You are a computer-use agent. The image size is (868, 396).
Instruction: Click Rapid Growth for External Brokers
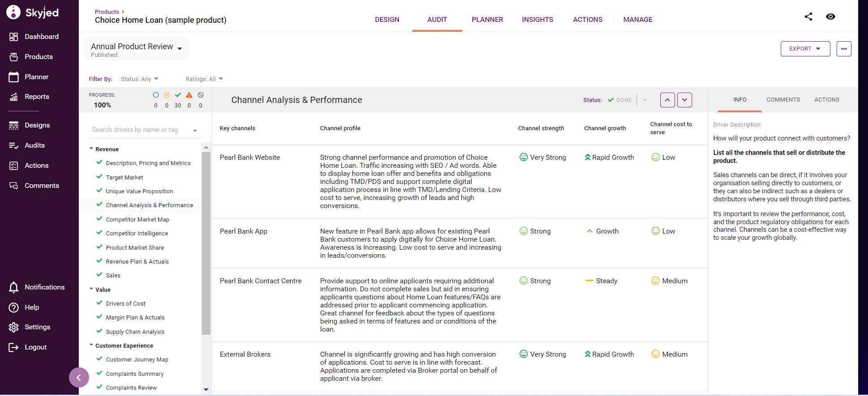click(x=609, y=354)
